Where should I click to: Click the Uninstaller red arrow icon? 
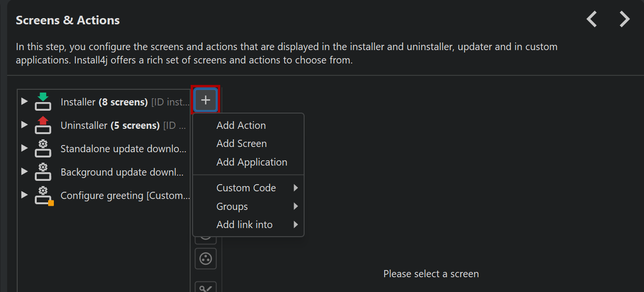click(x=43, y=125)
